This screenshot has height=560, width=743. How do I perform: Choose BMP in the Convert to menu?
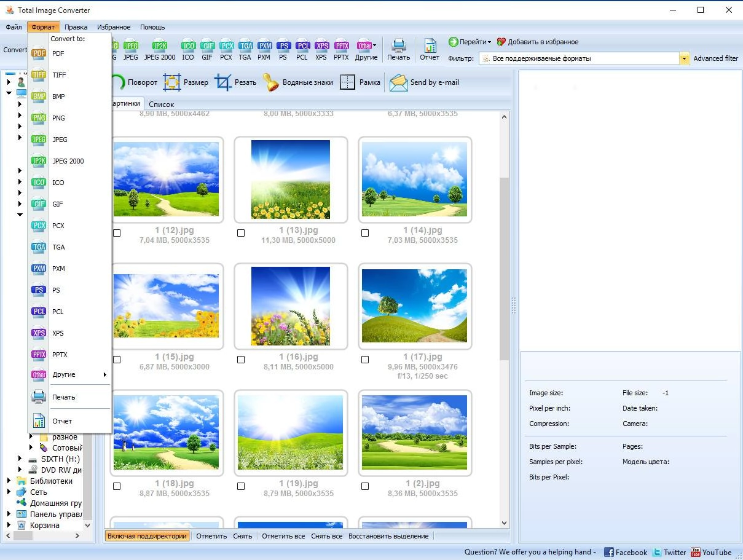point(69,97)
